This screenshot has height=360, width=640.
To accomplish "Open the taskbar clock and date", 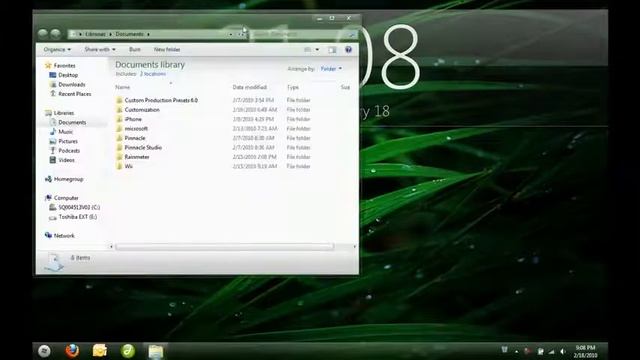I will [585, 351].
